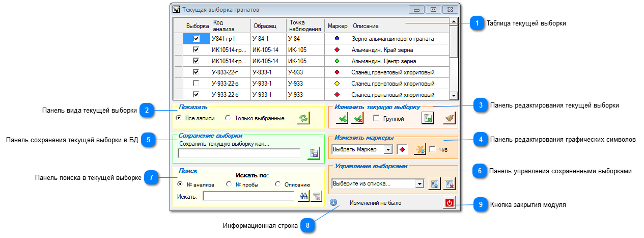The width and height of the screenshot is (644, 238).
Task: Select the У-933-22-в analysis code cell
Action: click(231, 84)
